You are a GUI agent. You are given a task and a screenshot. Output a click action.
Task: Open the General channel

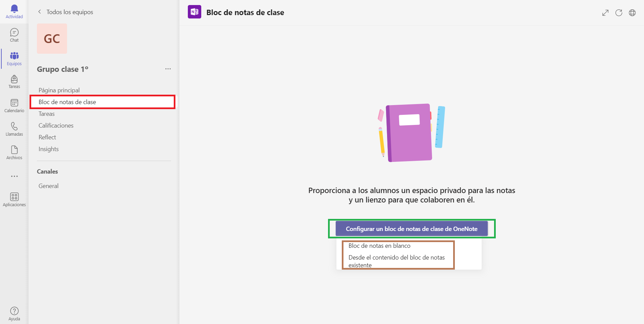pyautogui.click(x=49, y=186)
